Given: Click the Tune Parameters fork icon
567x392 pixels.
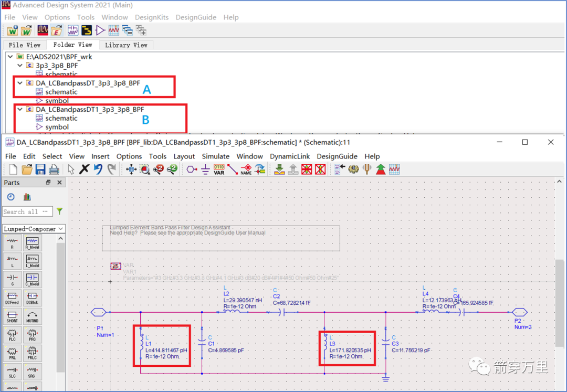Looking at the screenshot, I should (x=367, y=169).
